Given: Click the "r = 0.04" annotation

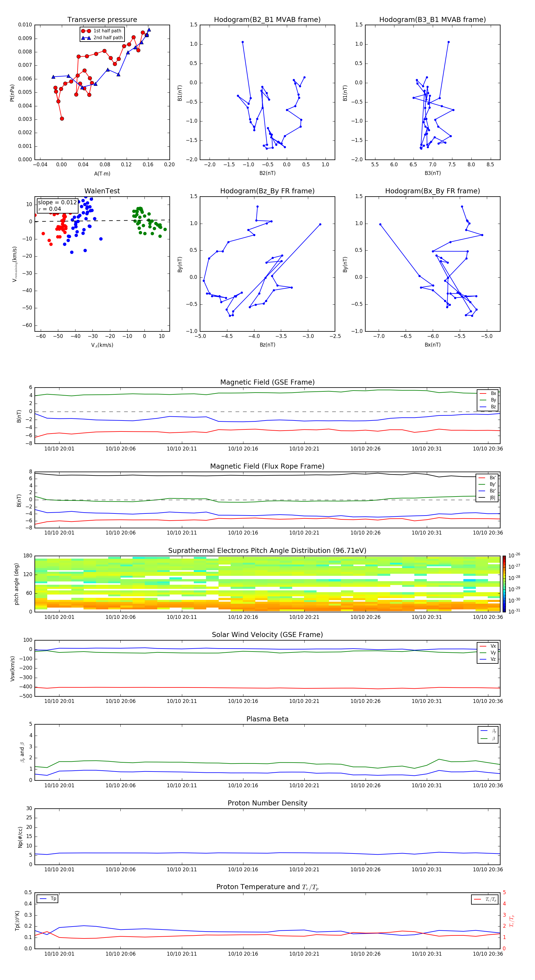Looking at the screenshot, I should coord(50,209).
